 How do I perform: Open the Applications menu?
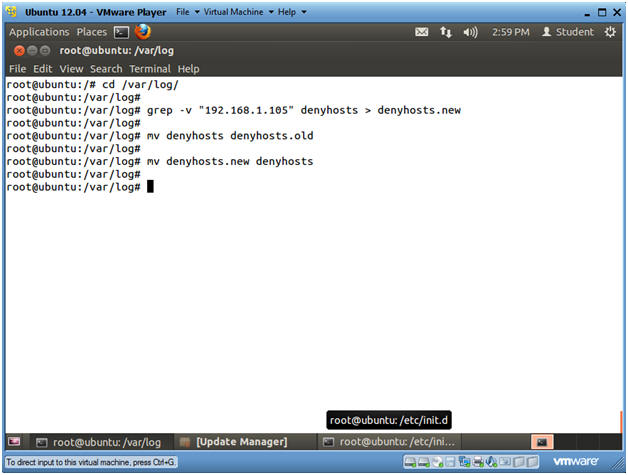click(39, 32)
